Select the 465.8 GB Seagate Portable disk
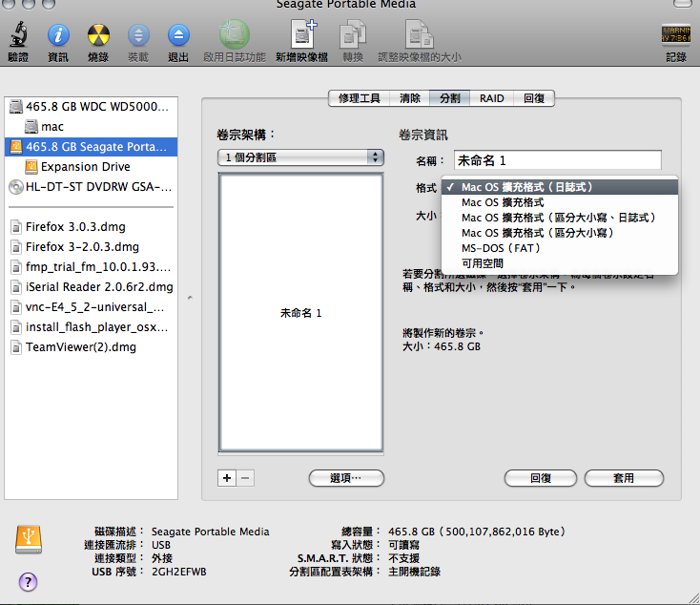Image resolution: width=700 pixels, height=605 pixels. click(91, 147)
